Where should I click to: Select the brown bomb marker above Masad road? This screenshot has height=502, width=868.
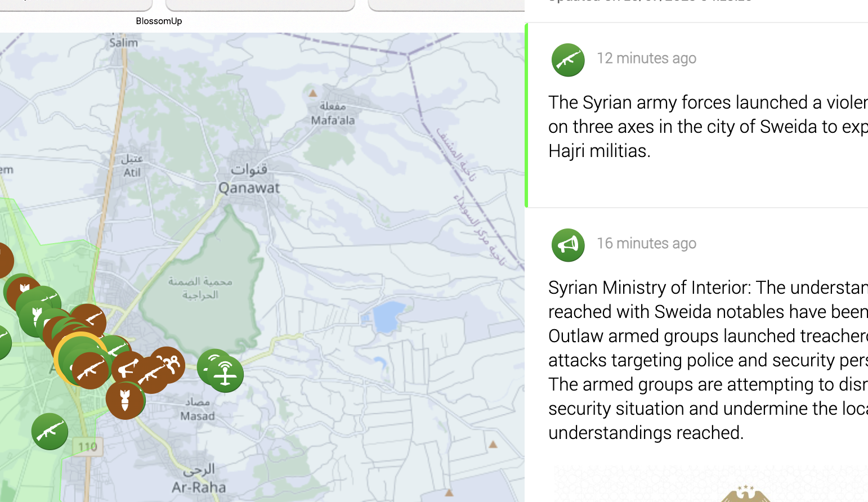(x=125, y=400)
